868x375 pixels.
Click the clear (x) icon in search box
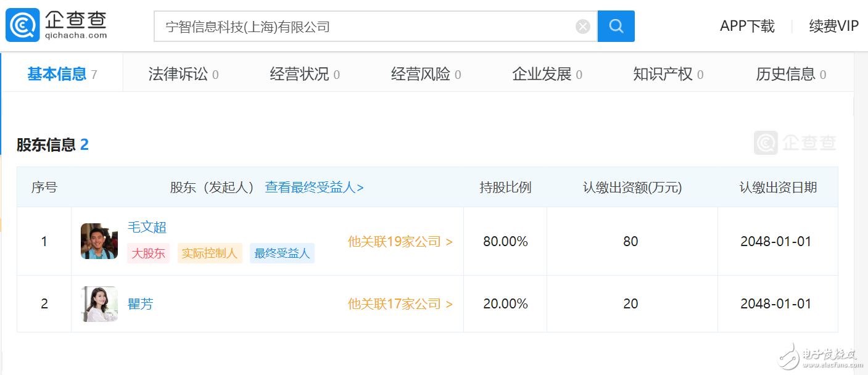coord(582,25)
